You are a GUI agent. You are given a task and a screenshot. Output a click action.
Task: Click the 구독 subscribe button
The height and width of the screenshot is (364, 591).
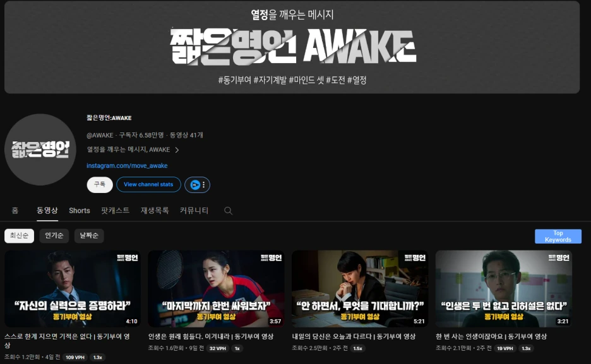pos(100,185)
